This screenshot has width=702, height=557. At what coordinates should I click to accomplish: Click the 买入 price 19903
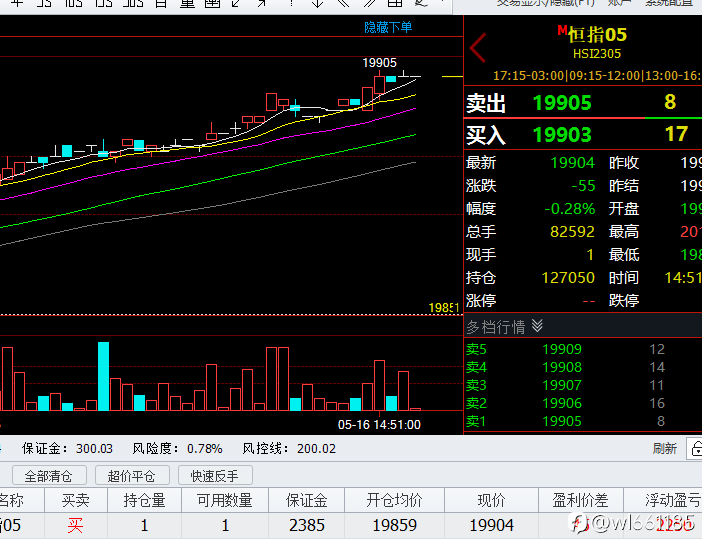coord(562,134)
